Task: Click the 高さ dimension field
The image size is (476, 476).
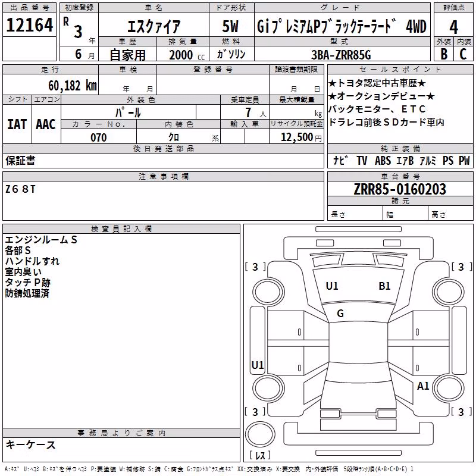Action: tap(450, 214)
